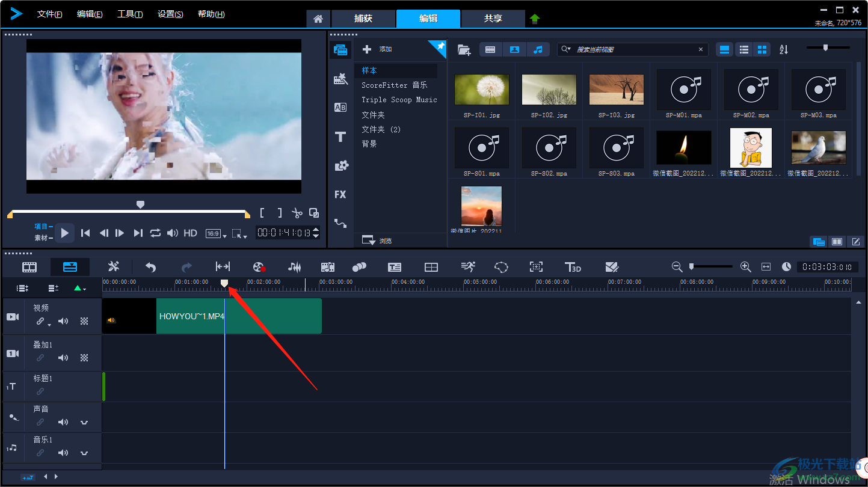The height and width of the screenshot is (487, 868).
Task: Toggle ripple editing on 叠加1 track
Action: pyautogui.click(x=40, y=358)
